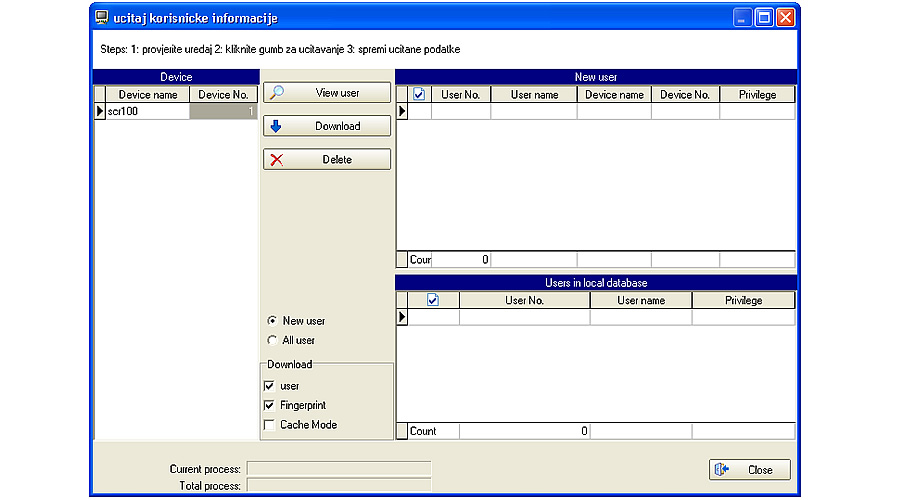Click the Total process progress bar
The width and height of the screenshot is (900, 500).
tap(338, 486)
